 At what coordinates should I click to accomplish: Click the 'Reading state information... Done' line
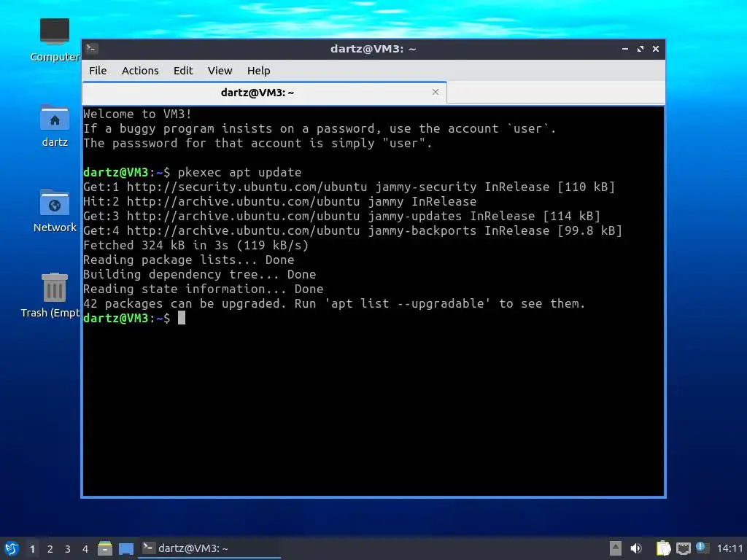pyautogui.click(x=204, y=289)
